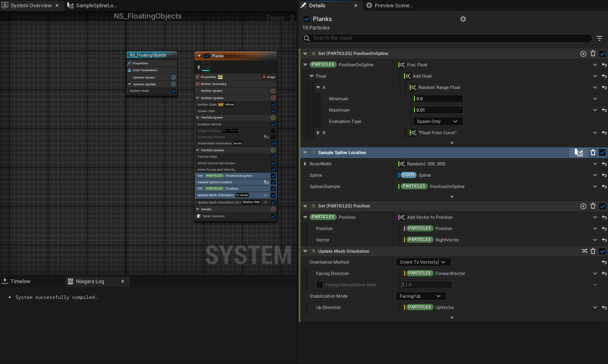
Task: Expand the RiverWidth input row
Action: click(305, 164)
